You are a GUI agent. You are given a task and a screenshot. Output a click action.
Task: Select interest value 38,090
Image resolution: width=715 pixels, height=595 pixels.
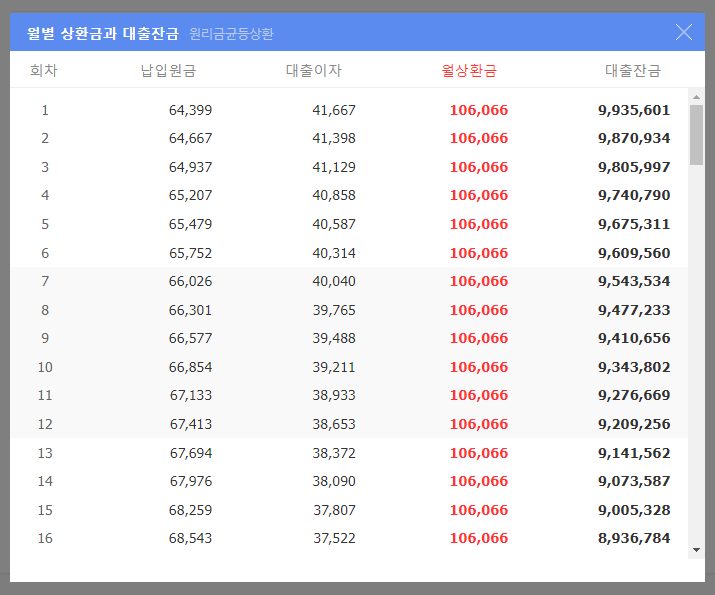click(x=334, y=481)
